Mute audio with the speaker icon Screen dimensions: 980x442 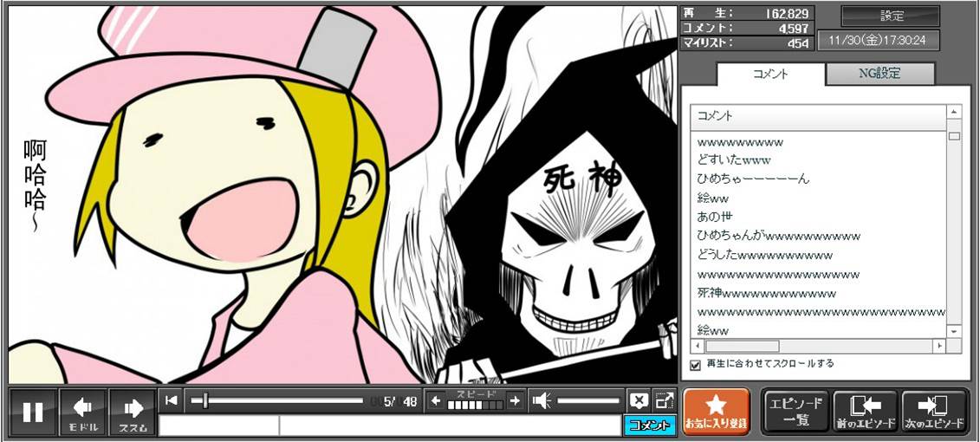[x=542, y=400]
